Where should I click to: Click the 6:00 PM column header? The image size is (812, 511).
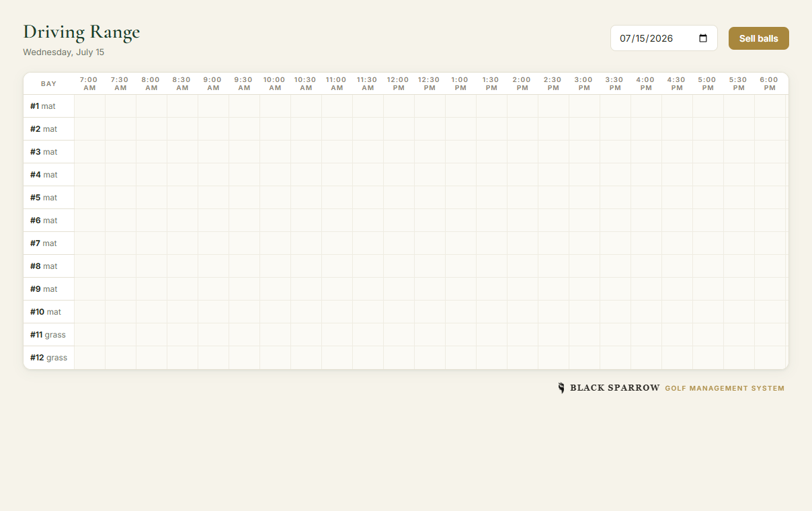(x=770, y=83)
